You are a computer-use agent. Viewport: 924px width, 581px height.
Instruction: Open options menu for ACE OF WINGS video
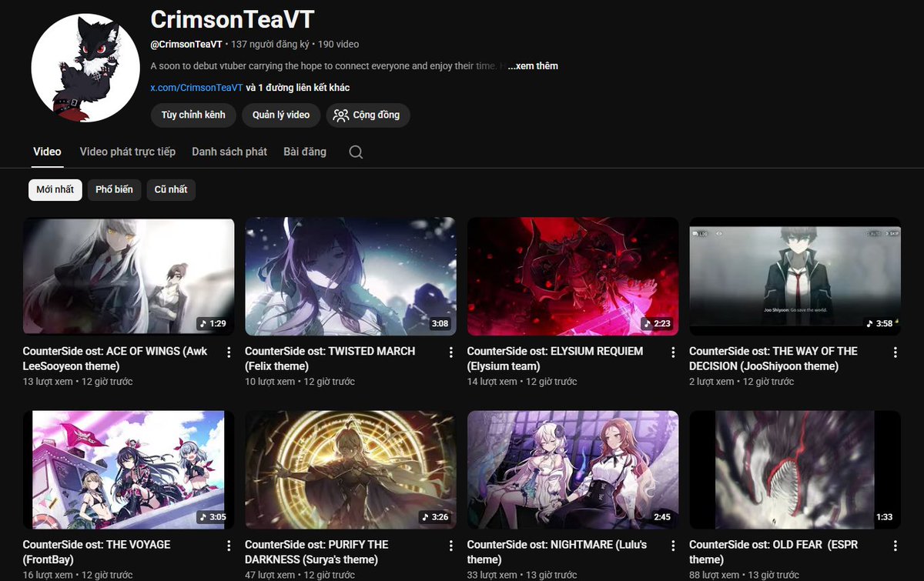[x=229, y=352]
